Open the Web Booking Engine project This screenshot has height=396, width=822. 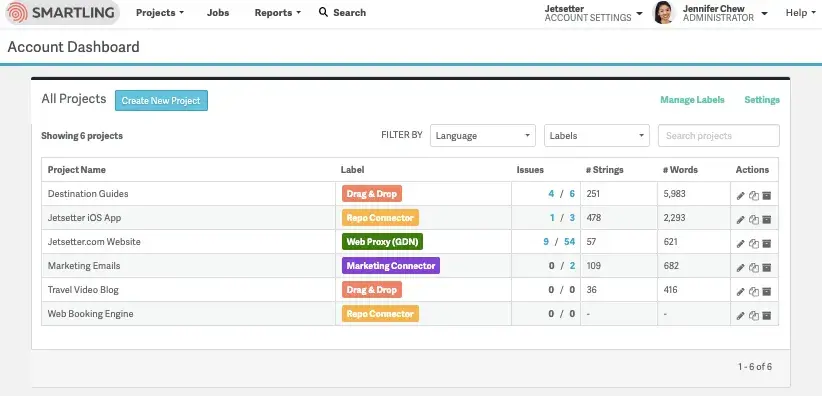(x=91, y=314)
